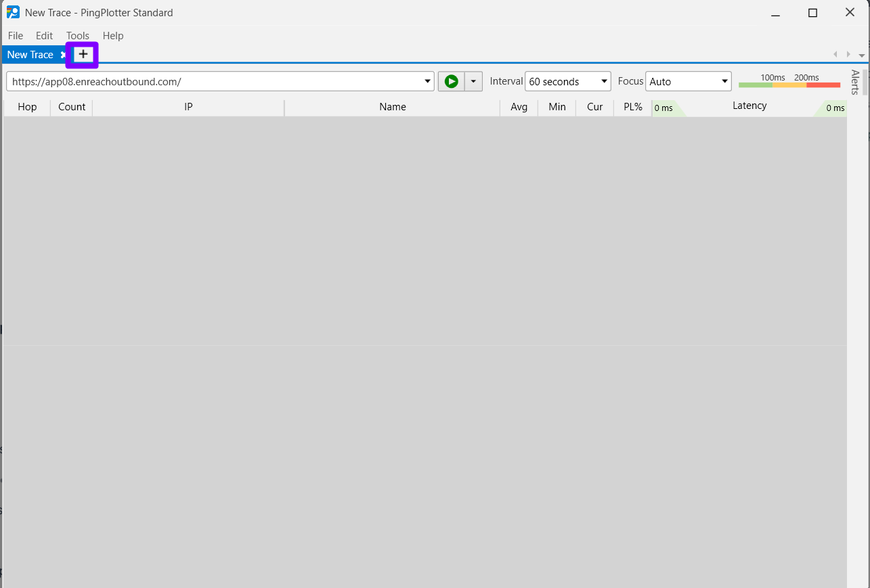Click the red section of latency scale

(823, 85)
